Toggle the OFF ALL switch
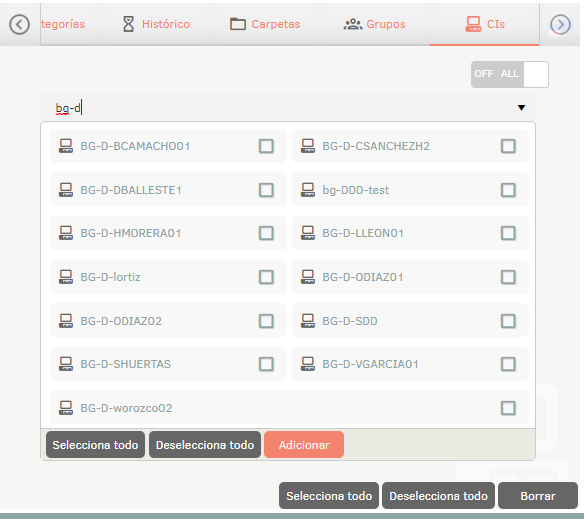The height and width of the screenshot is (519, 584). [510, 75]
